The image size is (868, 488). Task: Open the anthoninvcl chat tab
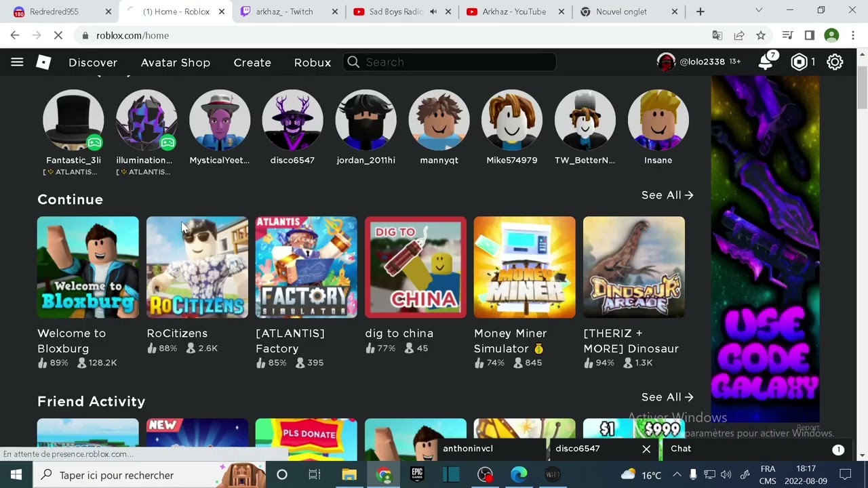pos(491,449)
